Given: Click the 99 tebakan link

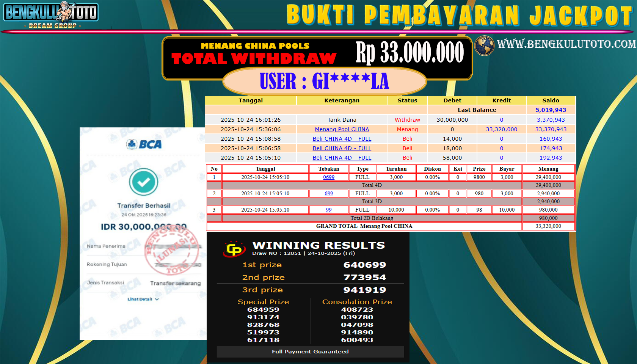Looking at the screenshot, I should [x=329, y=210].
